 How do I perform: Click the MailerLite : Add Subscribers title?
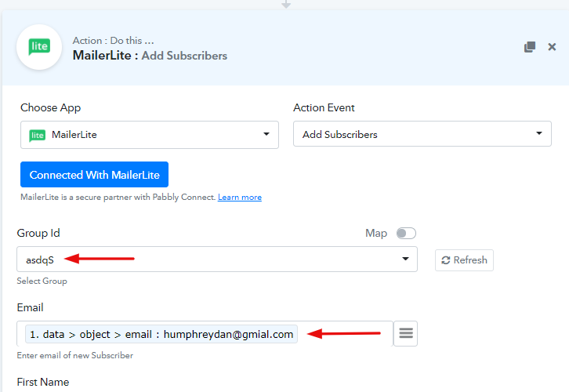[x=150, y=56]
